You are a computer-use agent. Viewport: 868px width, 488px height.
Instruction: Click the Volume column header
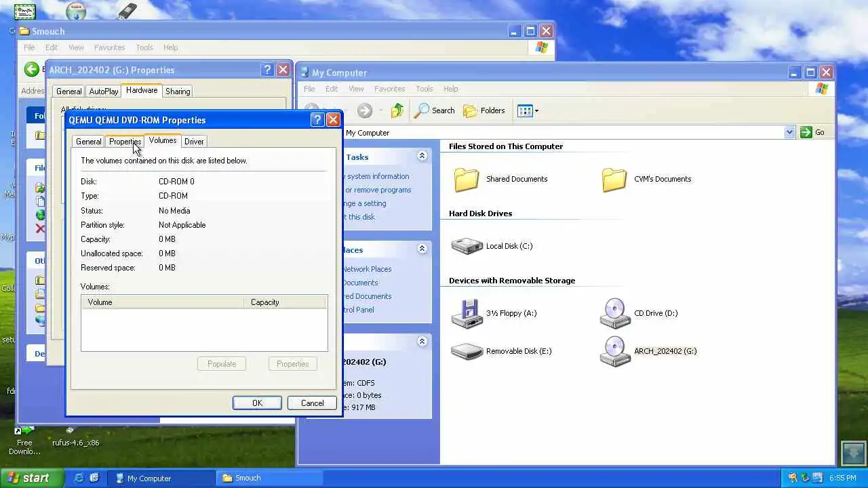pyautogui.click(x=163, y=302)
